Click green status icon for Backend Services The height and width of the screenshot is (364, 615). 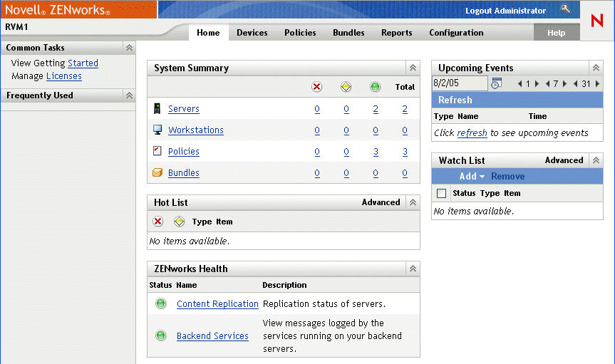[161, 336]
